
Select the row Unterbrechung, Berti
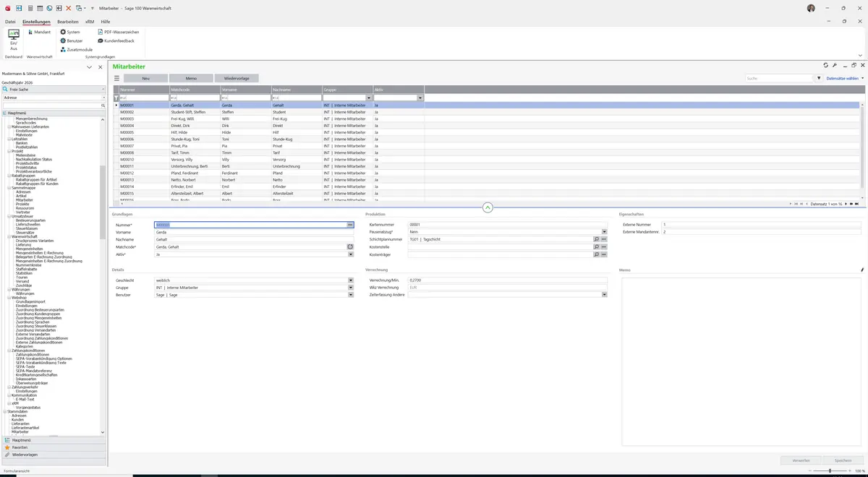point(488,166)
